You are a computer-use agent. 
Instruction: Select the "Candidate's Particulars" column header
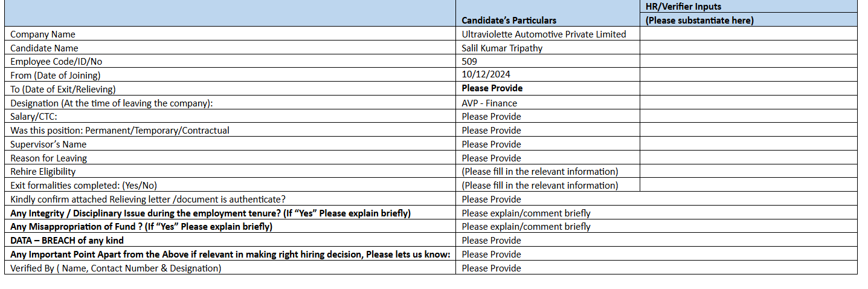click(509, 21)
